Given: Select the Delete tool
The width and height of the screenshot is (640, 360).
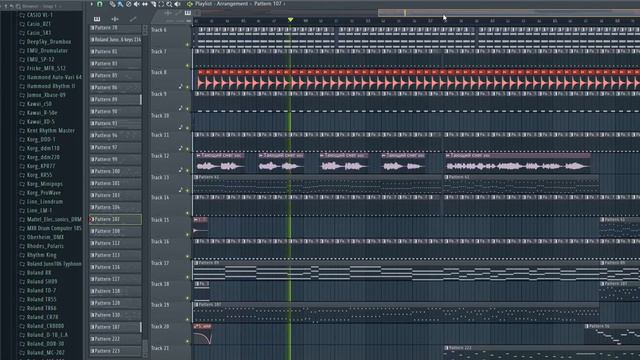Looking at the screenshot, I should coord(129,4).
